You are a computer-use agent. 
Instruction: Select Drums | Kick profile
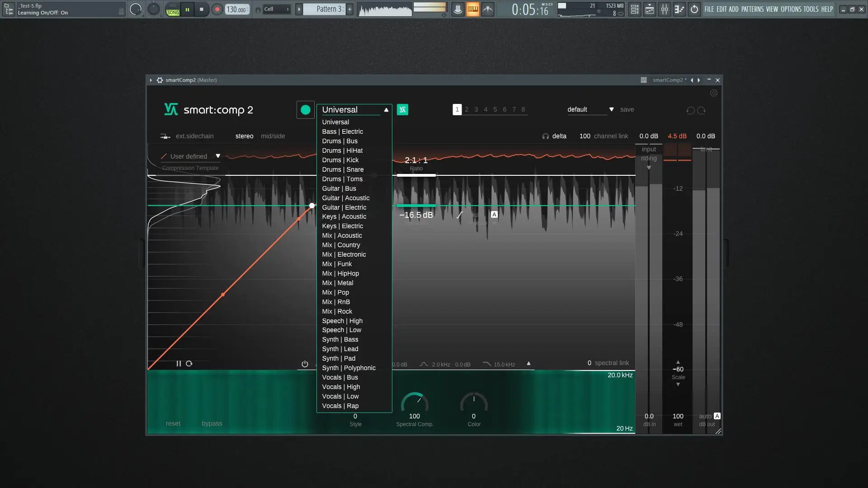[x=340, y=160]
